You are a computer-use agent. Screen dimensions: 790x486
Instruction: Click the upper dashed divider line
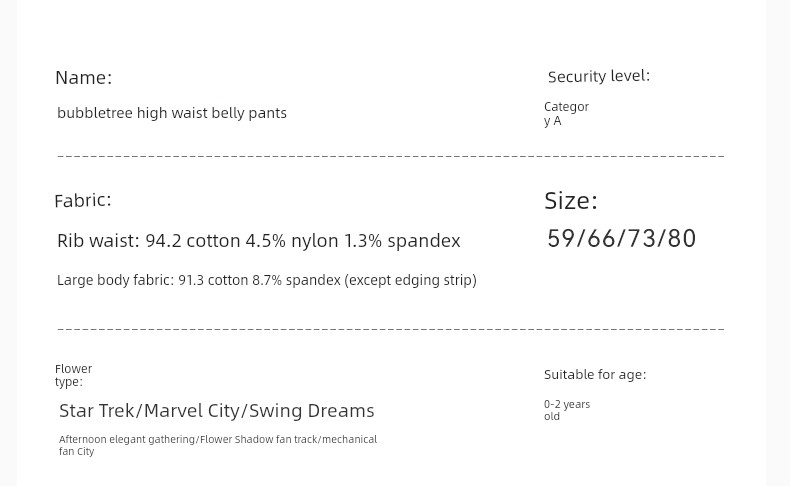pyautogui.click(x=391, y=156)
